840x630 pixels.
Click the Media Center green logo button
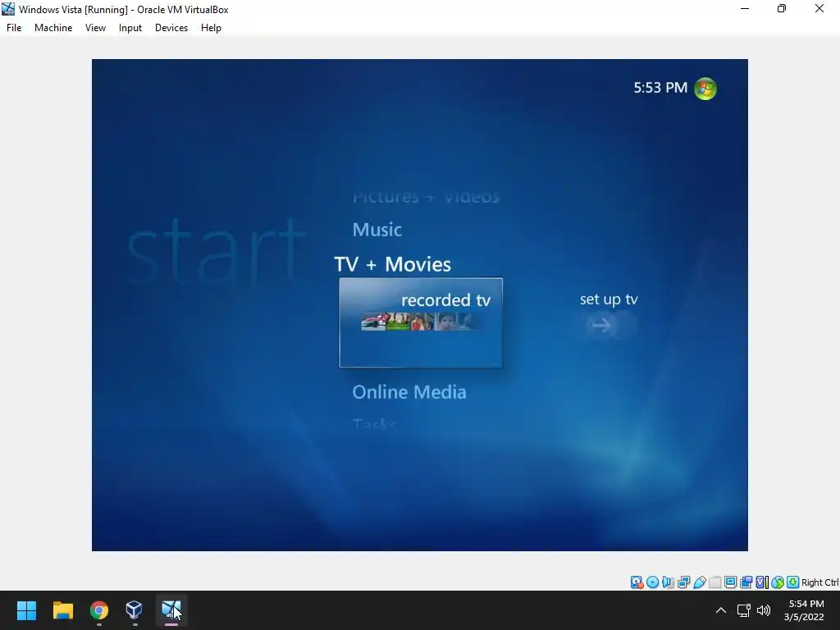coord(705,89)
